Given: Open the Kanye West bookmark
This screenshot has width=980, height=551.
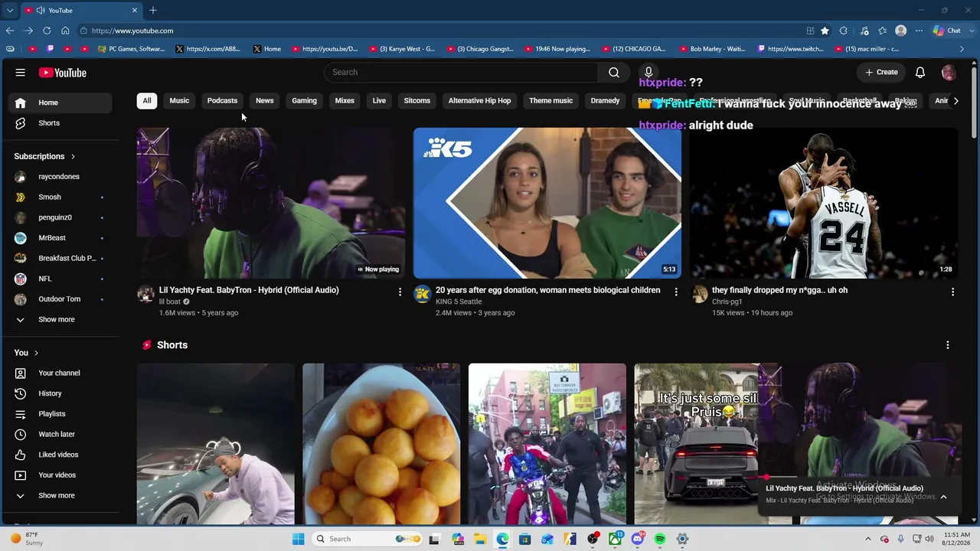Looking at the screenshot, I should 403,49.
